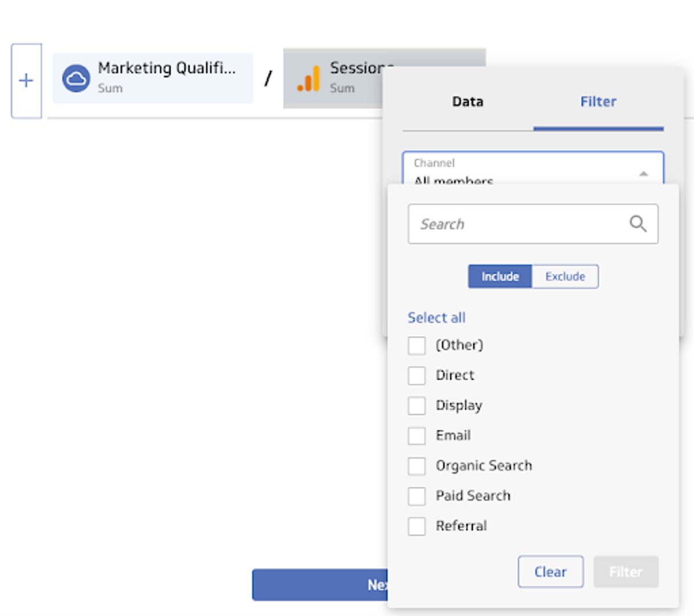694x616 pixels.
Task: Tick the Paid Search checkbox
Action: [x=417, y=496]
